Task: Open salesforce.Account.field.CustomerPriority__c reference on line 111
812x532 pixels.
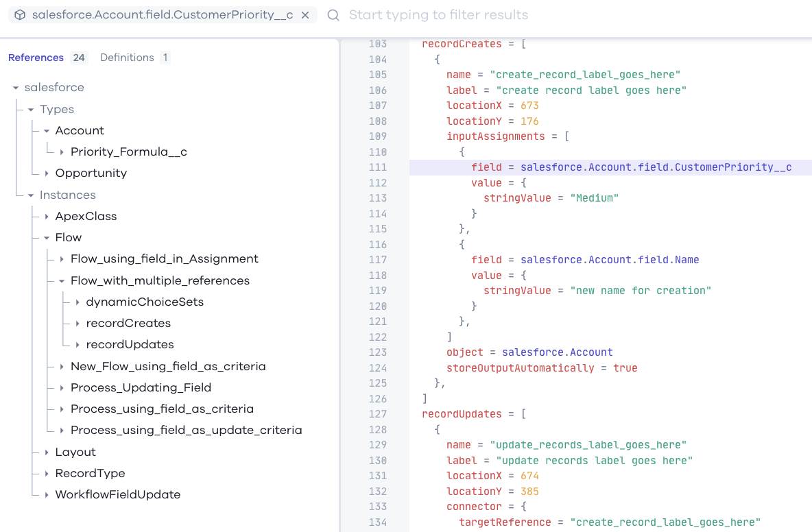Action: pos(656,167)
